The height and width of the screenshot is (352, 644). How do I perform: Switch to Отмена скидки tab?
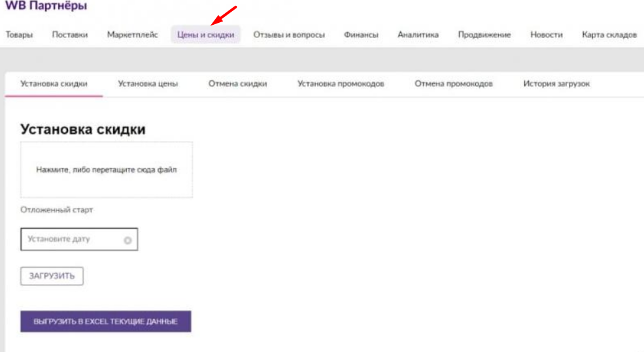click(x=237, y=84)
